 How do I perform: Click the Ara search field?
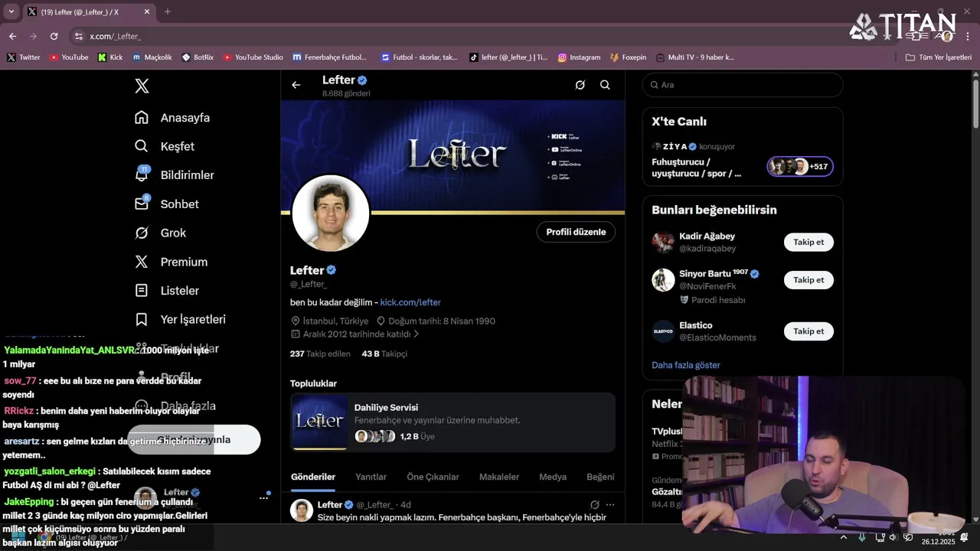743,85
